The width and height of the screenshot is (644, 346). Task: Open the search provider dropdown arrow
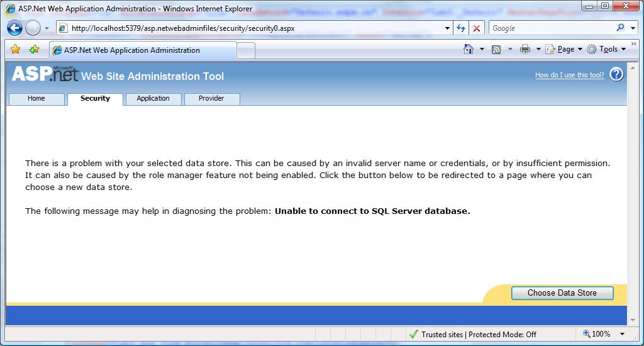(633, 28)
